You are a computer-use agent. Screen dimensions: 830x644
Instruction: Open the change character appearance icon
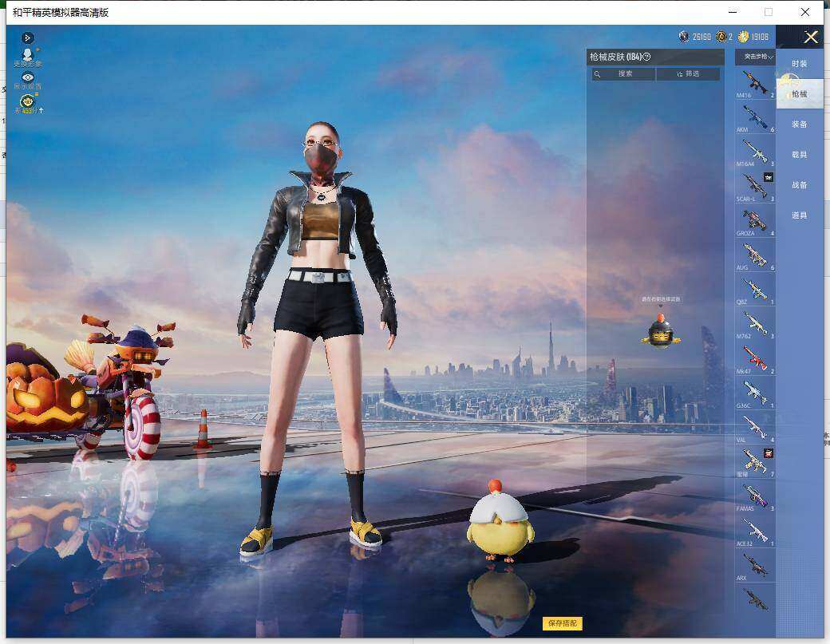pyautogui.click(x=27, y=57)
